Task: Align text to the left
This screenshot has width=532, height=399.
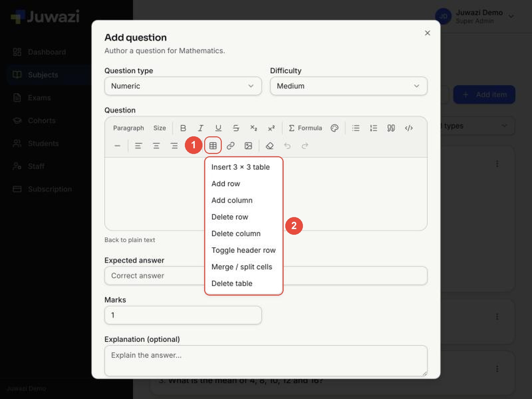Action: (x=138, y=146)
